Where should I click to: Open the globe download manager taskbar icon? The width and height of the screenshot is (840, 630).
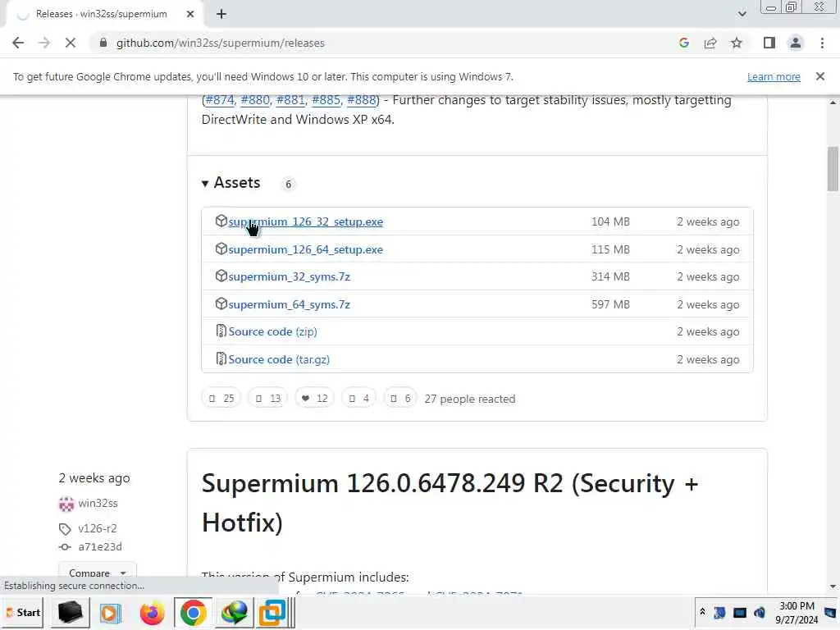(234, 612)
